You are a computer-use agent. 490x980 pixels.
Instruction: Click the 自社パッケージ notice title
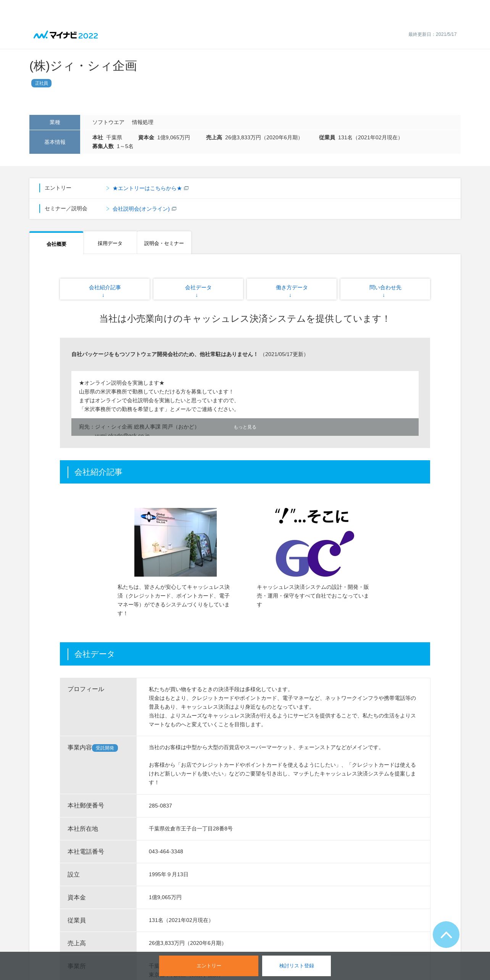pyautogui.click(x=165, y=354)
